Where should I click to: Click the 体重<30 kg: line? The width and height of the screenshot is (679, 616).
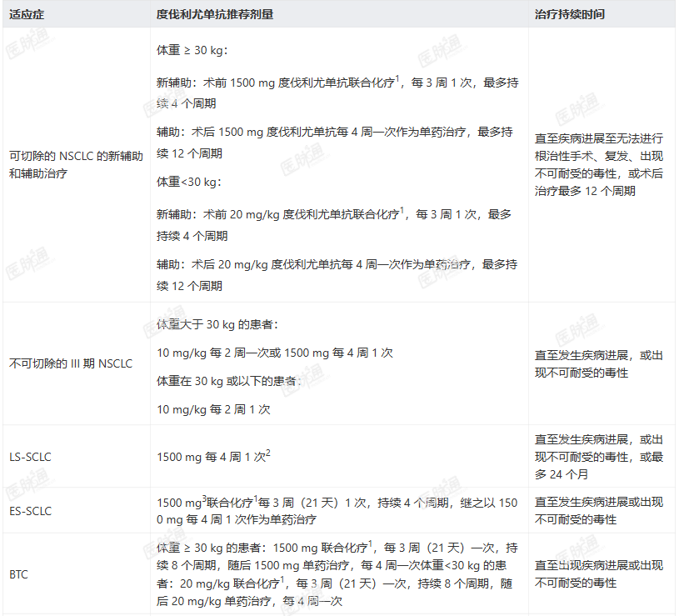189,182
